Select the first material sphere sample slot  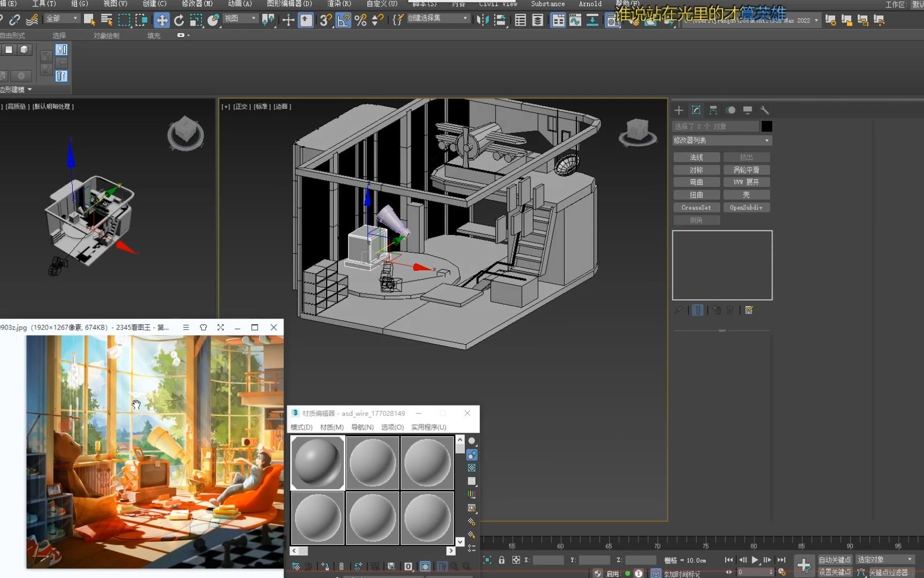pos(317,462)
